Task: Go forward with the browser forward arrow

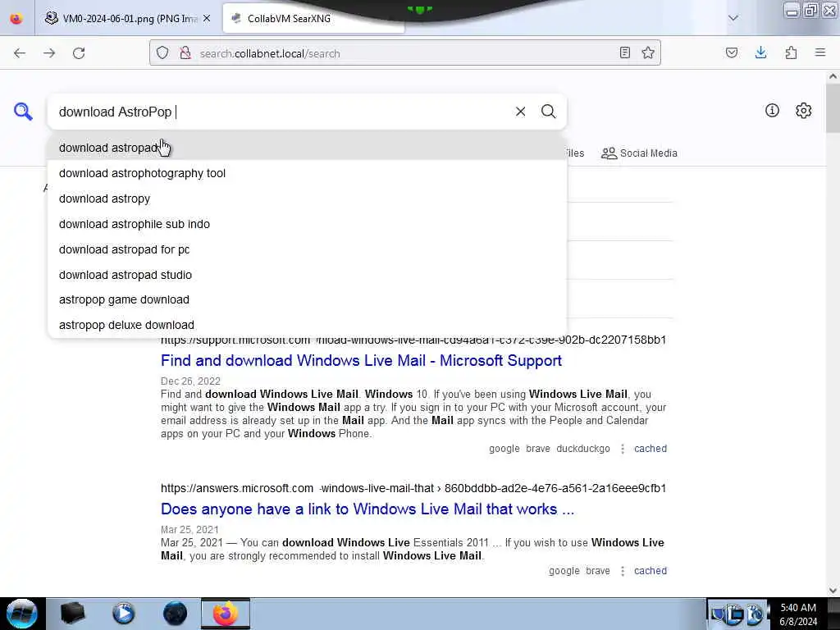Action: 49,53
